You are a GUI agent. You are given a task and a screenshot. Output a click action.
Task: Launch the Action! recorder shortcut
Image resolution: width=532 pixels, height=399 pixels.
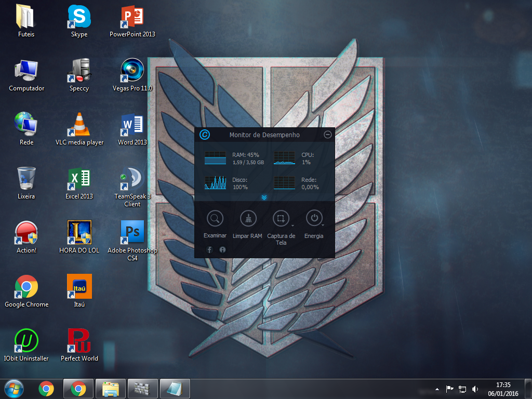coord(26,237)
